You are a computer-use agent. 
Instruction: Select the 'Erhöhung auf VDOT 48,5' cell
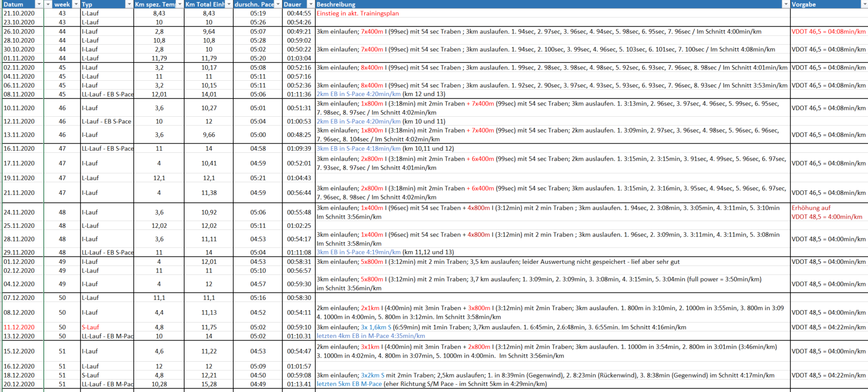tap(827, 212)
